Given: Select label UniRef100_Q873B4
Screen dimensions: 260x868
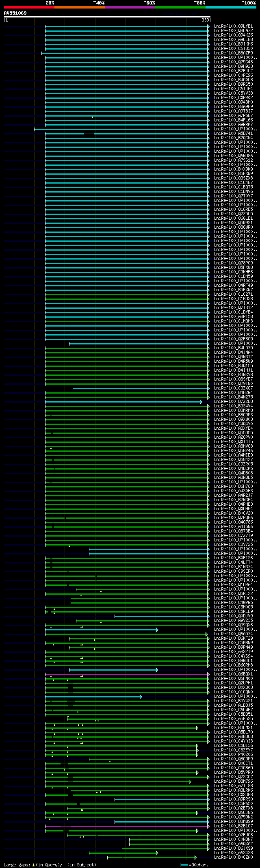Looking at the screenshot, I should [233, 531].
